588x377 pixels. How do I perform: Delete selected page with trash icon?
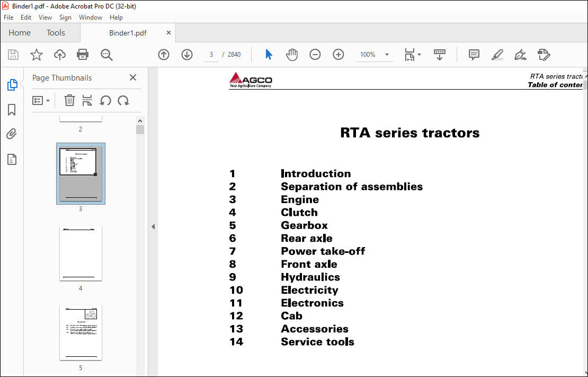click(69, 101)
